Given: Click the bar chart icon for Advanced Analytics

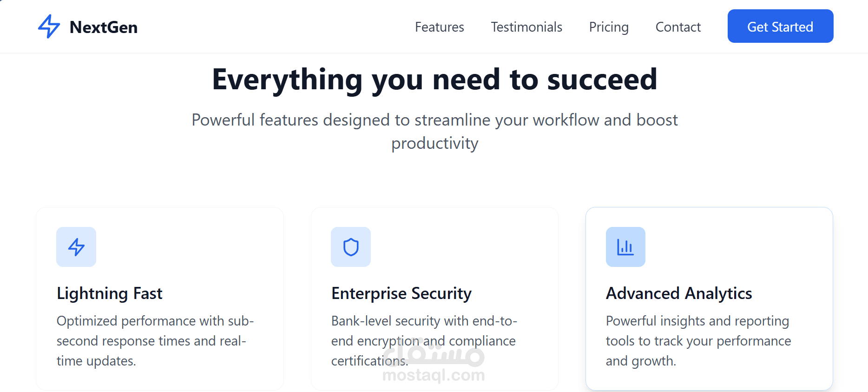Looking at the screenshot, I should point(625,247).
